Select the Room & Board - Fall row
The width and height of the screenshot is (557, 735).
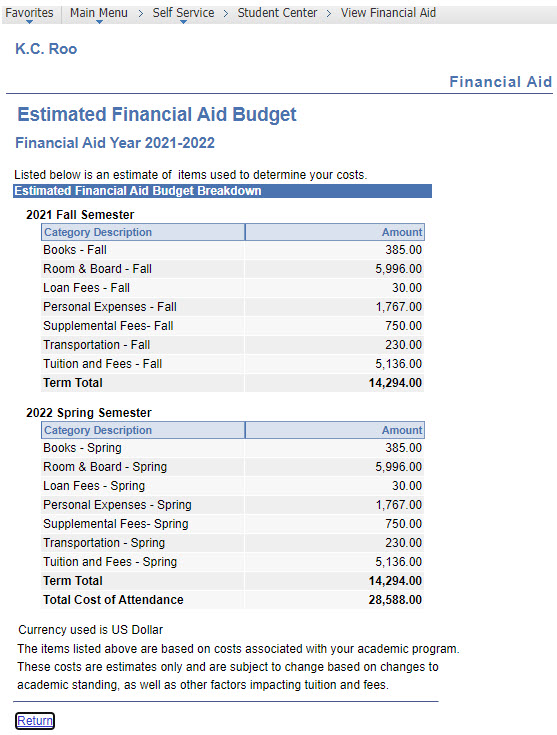[233, 269]
